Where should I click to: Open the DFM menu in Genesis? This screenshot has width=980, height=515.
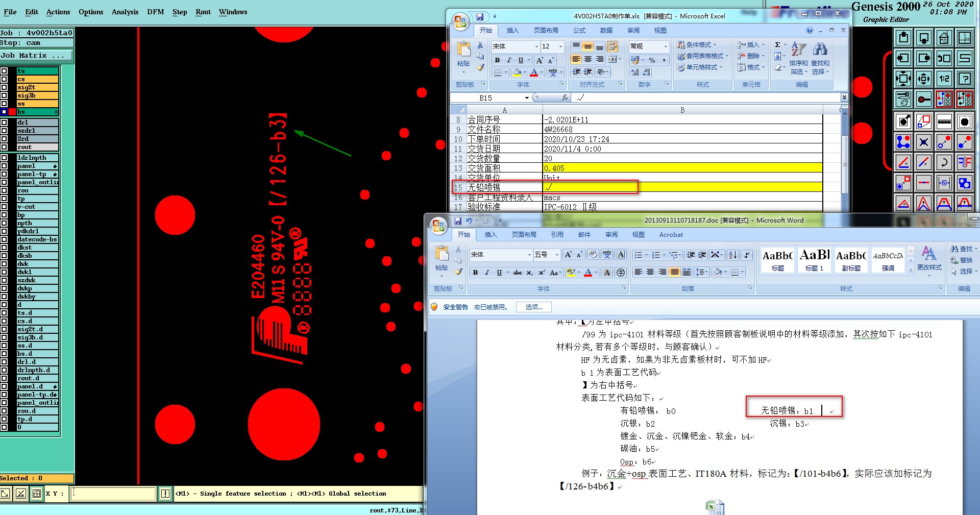click(156, 12)
